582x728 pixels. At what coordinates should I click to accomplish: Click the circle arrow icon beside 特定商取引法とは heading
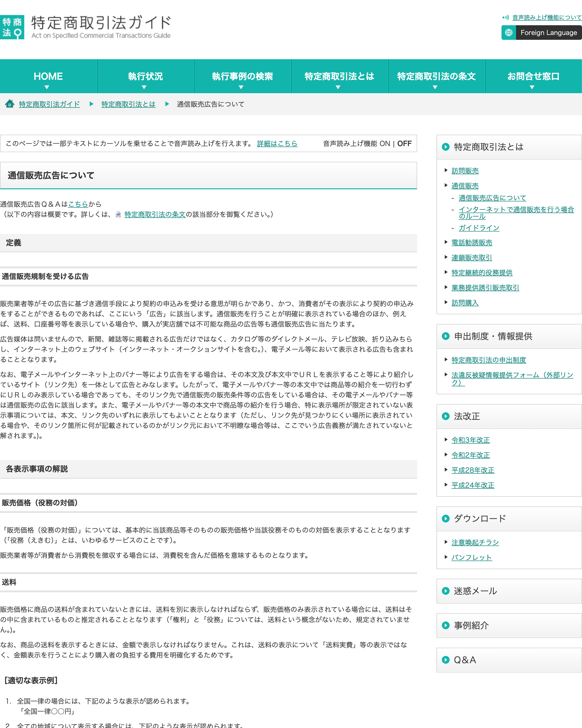tap(446, 147)
